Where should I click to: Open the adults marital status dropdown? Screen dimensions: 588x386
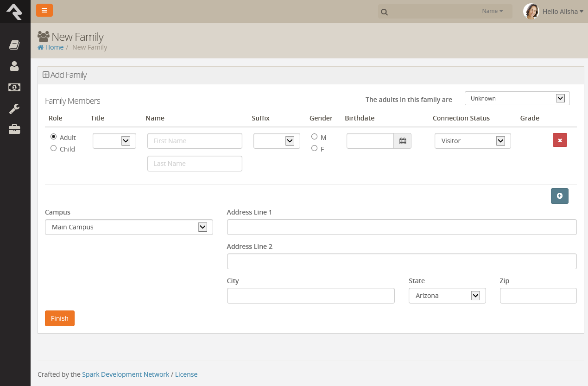(x=517, y=98)
